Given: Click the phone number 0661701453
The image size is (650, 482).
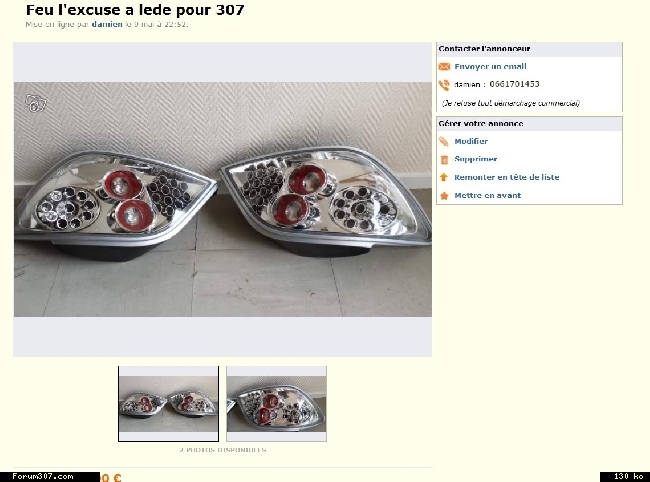Looking at the screenshot, I should click(x=514, y=84).
